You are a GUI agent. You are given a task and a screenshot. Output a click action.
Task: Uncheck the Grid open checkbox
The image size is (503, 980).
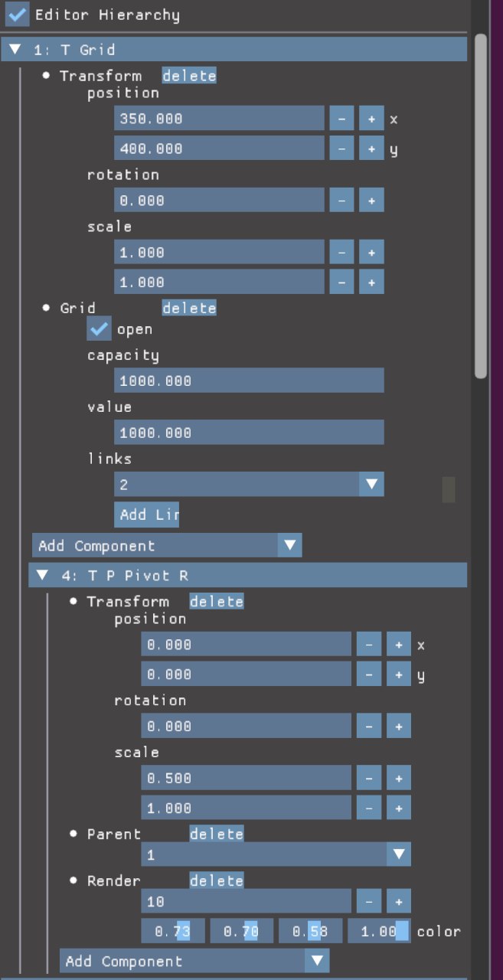(100, 329)
